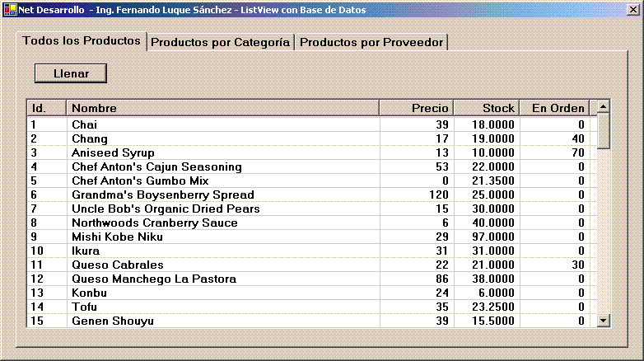This screenshot has height=361, width=644.
Task: Click the application icon in the title bar
Action: [10, 9]
